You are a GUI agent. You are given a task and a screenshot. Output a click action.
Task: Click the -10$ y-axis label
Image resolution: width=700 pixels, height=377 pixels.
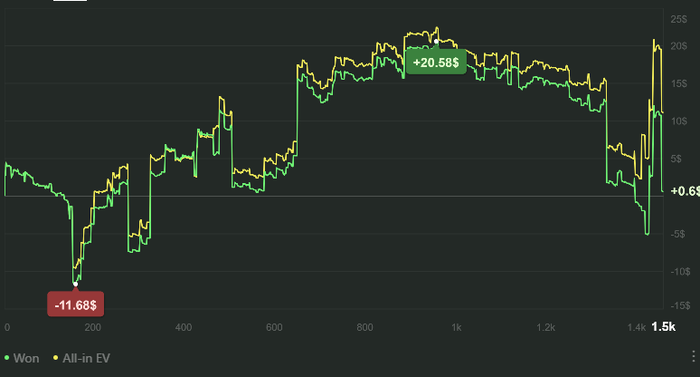click(680, 272)
